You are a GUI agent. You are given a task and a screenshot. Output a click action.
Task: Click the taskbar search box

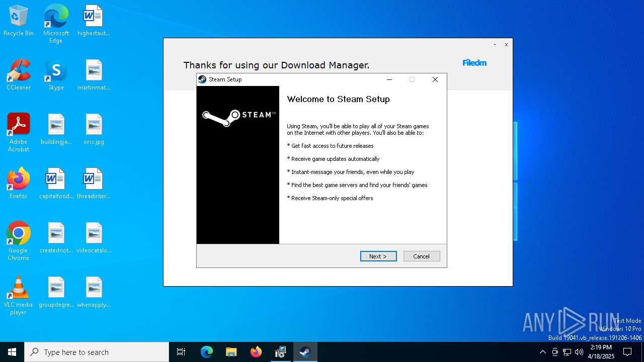coord(97,352)
